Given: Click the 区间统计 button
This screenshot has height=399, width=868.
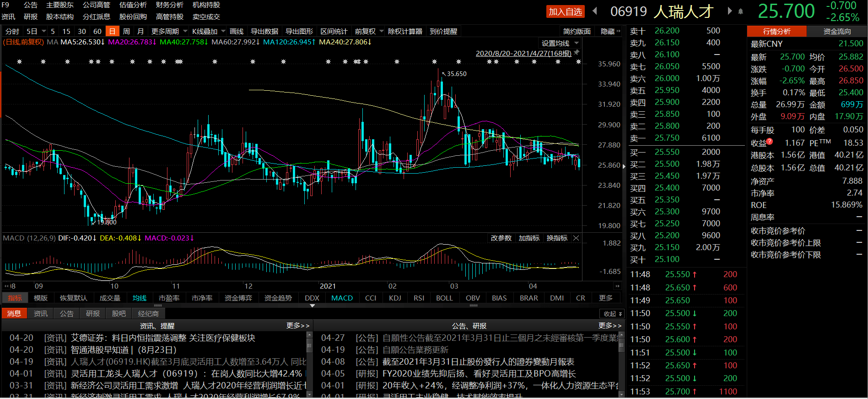Looking at the screenshot, I should (334, 31).
